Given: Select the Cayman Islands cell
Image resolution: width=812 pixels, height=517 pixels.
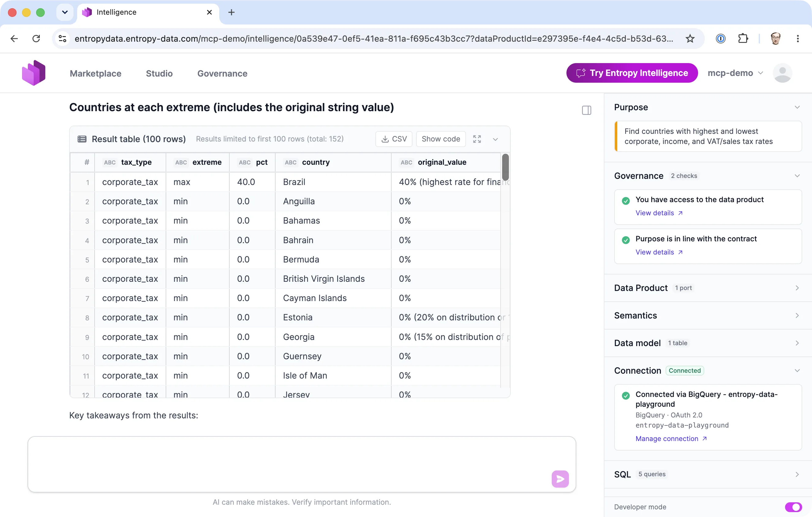Looking at the screenshot, I should pos(333,298).
